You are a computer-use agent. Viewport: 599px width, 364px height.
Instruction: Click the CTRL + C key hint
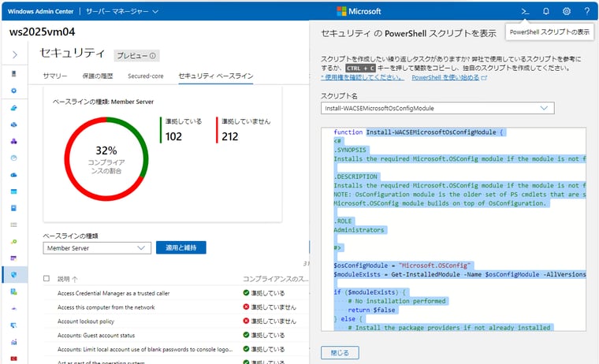[361, 68]
